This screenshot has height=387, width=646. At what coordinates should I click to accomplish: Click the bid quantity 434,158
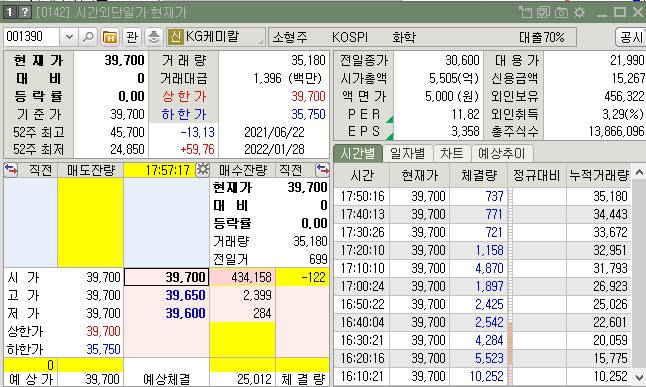[251, 277]
